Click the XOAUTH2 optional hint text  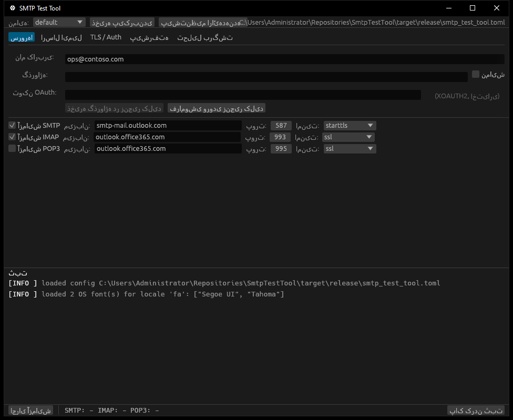click(x=467, y=96)
